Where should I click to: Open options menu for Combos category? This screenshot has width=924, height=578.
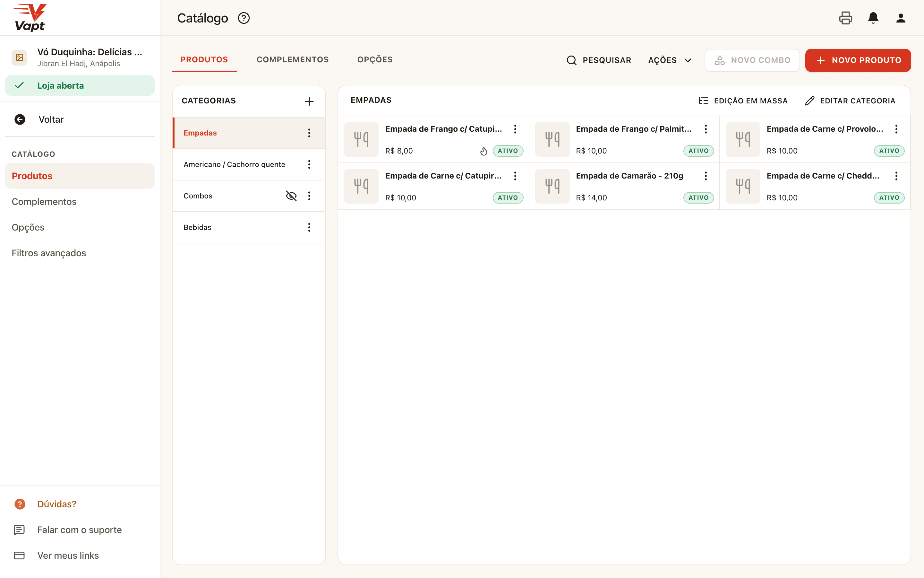click(309, 196)
